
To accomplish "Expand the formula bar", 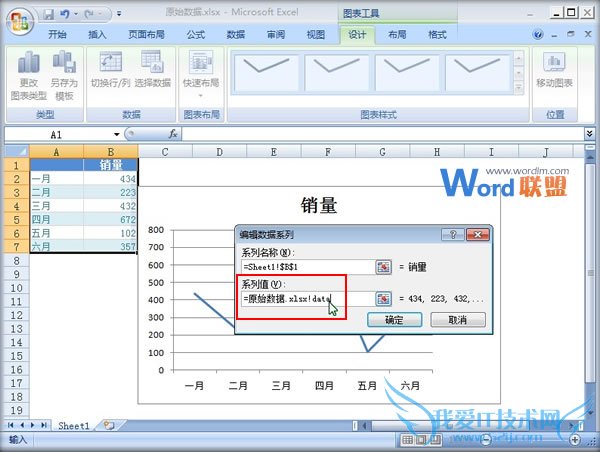I will pyautogui.click(x=590, y=133).
